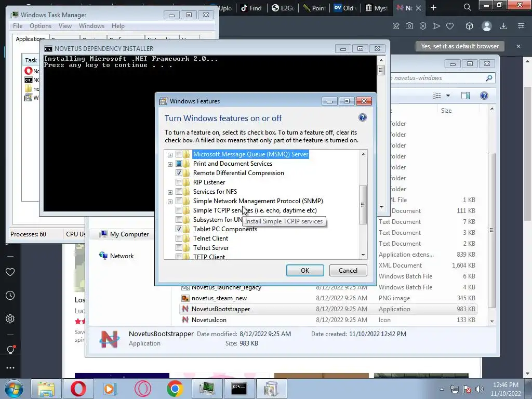Screen dimensions: 532x399
Task: Toggle the preview pane icon in Explorer
Action: pyautogui.click(x=465, y=96)
